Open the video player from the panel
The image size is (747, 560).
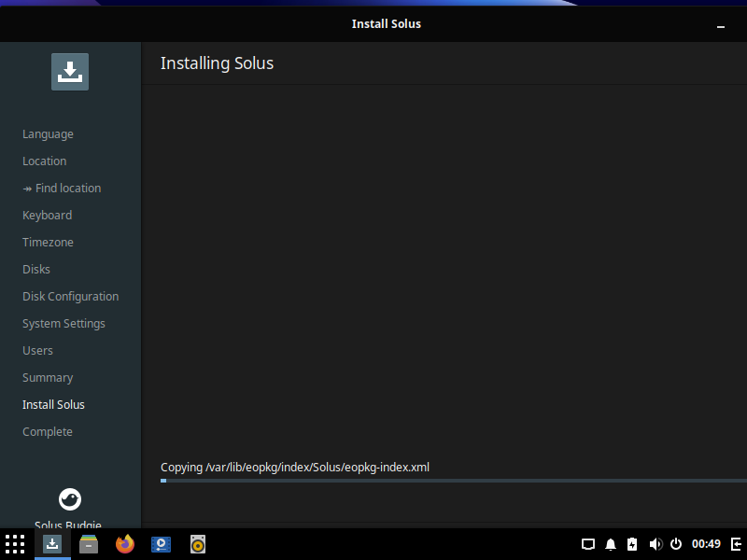161,544
